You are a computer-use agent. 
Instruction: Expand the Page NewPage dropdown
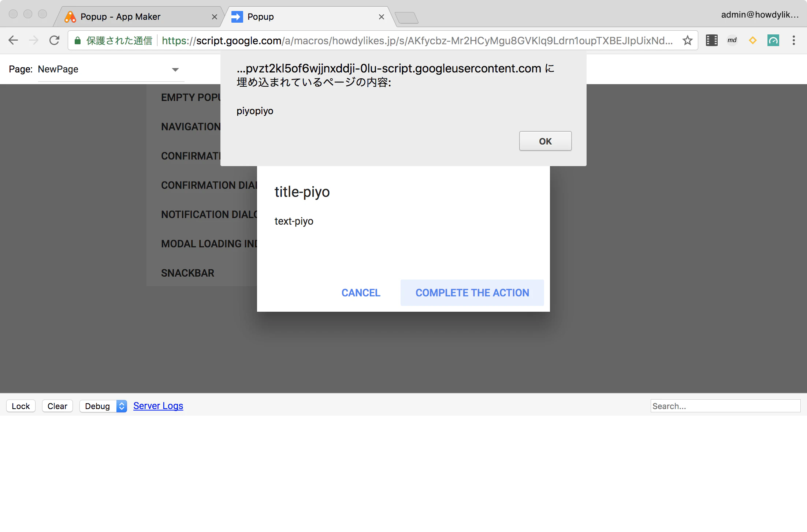pos(111,70)
